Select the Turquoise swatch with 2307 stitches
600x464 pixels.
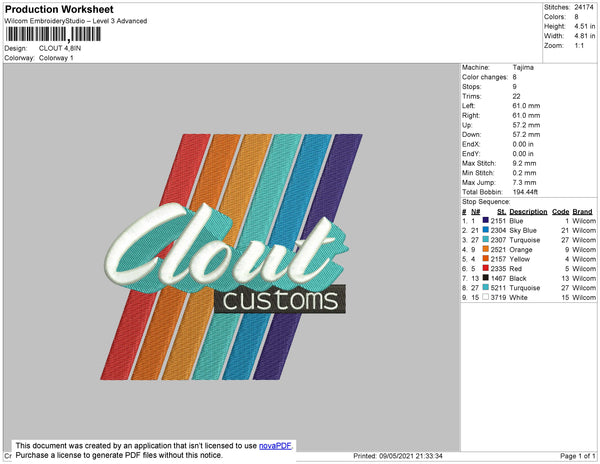(x=486, y=239)
